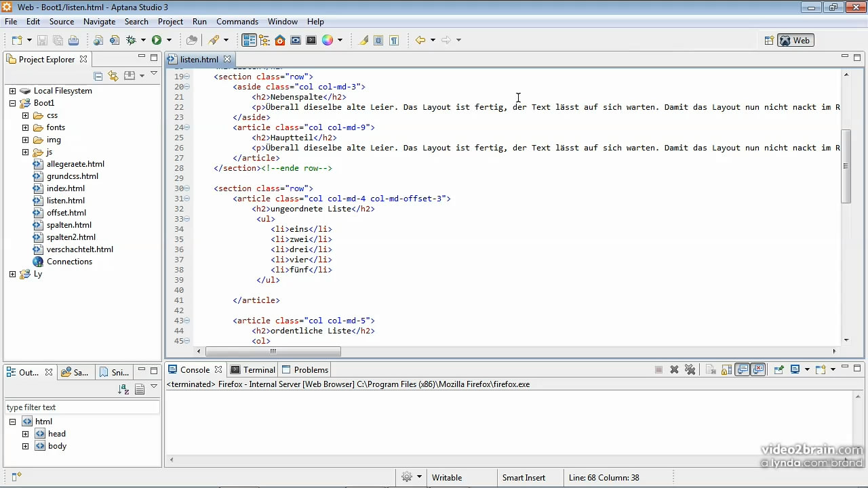Click Collapse All in Project Explorer
The height and width of the screenshot is (488, 868).
pos(98,76)
